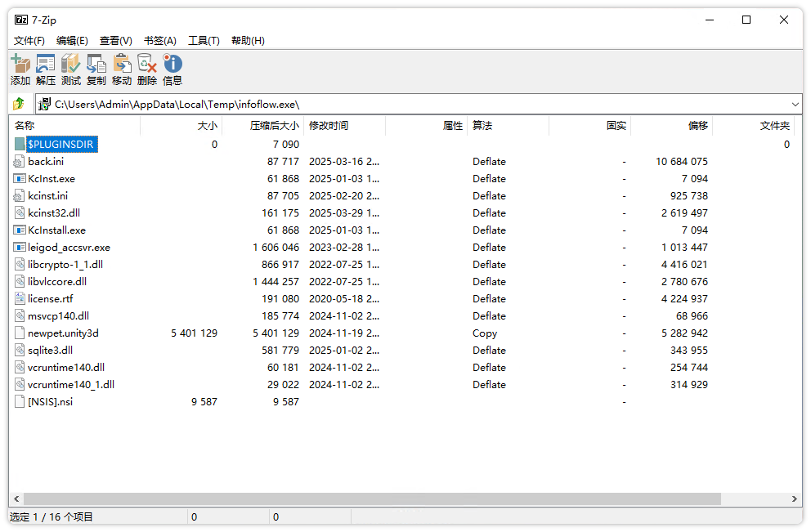Click the address path input field
811x532 pixels.
(409, 105)
